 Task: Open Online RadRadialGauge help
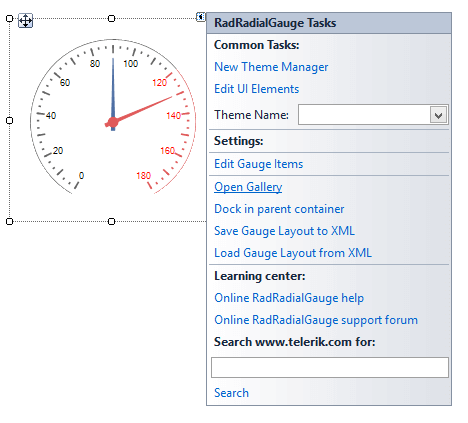click(289, 298)
